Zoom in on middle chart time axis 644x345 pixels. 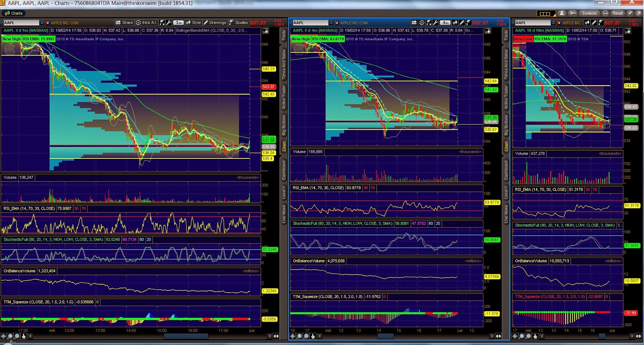(x=299, y=336)
